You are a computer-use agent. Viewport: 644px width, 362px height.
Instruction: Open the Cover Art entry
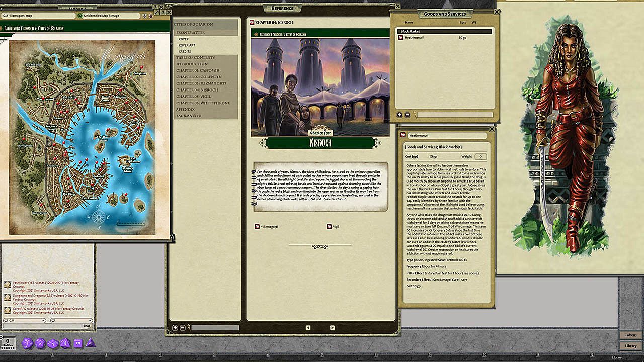(187, 45)
